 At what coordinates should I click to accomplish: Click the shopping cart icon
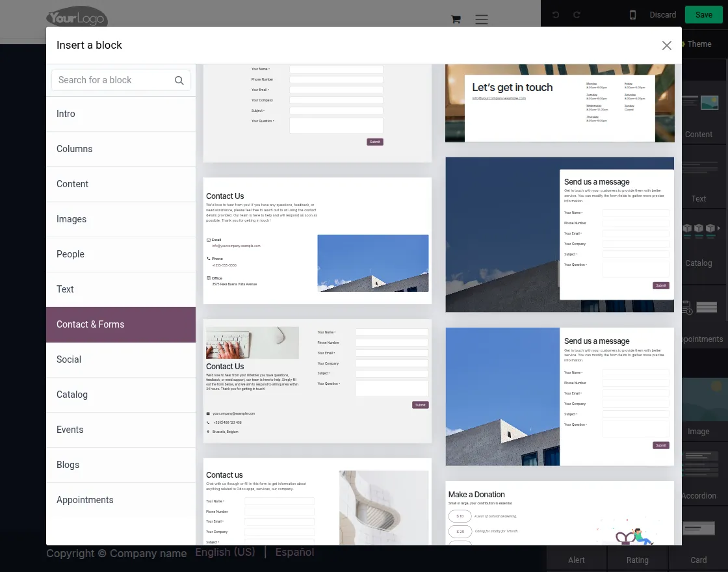click(455, 19)
